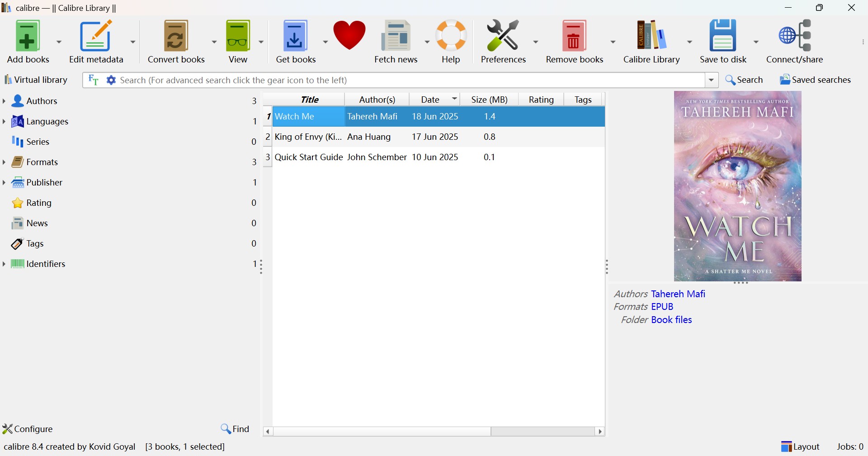Expand the Authors tree category

[x=4, y=101]
